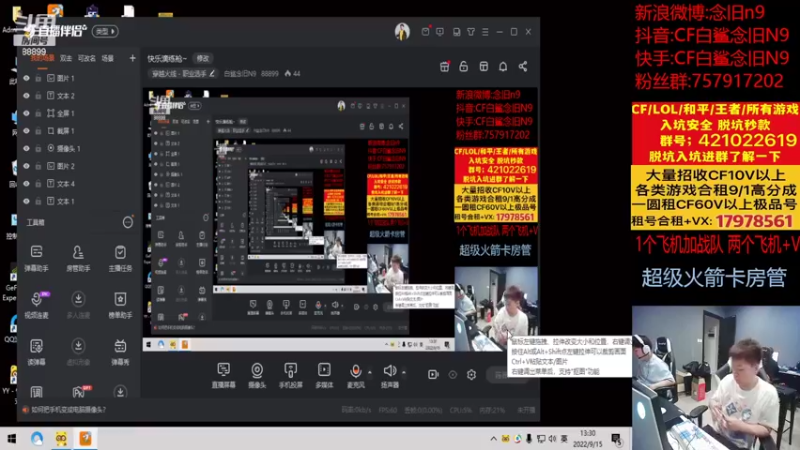Expand microphone options arrow
This screenshot has height=450, width=800.
pyautogui.click(x=369, y=372)
